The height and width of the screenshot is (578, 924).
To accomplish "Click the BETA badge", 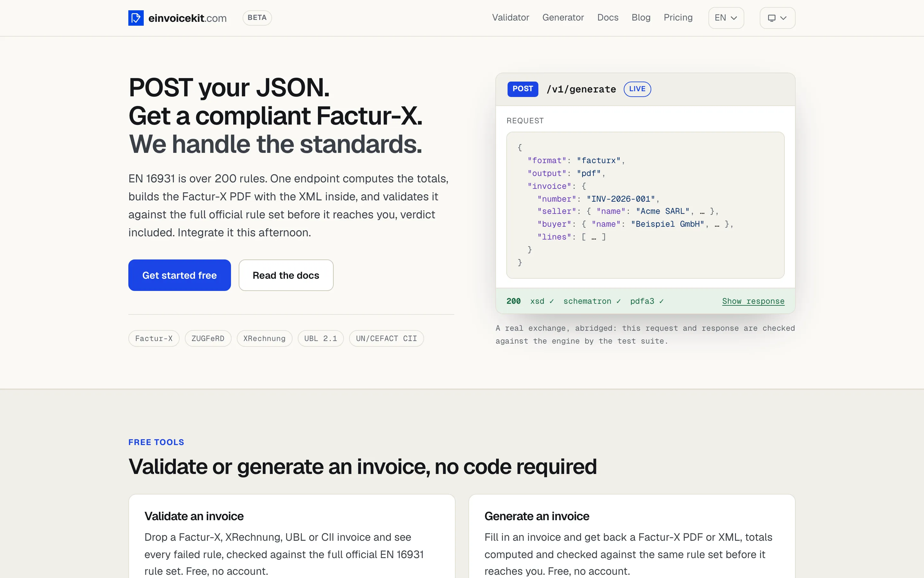I will pyautogui.click(x=257, y=18).
